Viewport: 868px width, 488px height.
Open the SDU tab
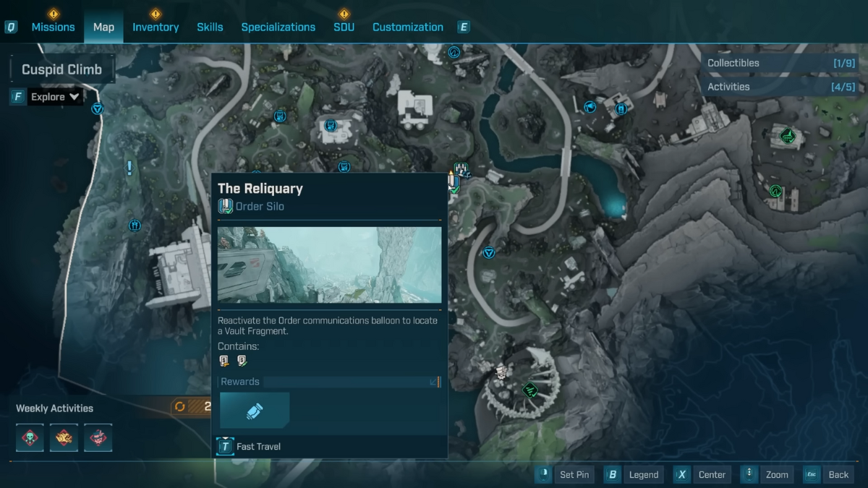[344, 27]
